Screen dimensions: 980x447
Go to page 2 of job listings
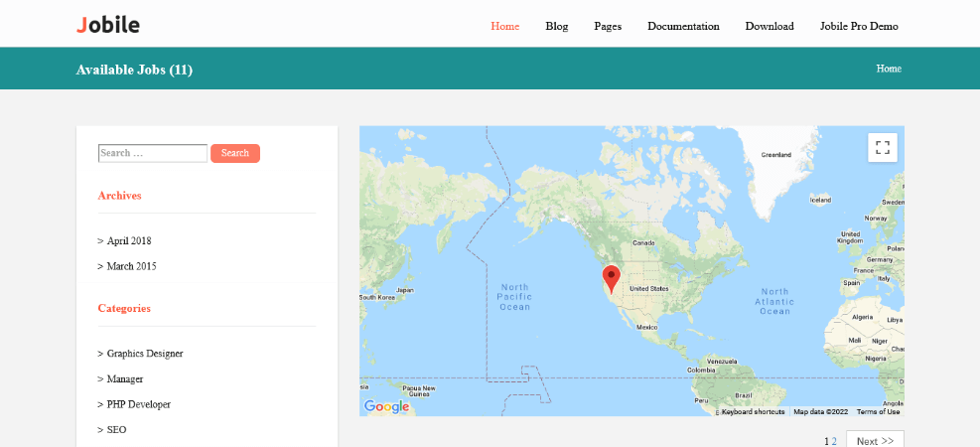coord(834,441)
